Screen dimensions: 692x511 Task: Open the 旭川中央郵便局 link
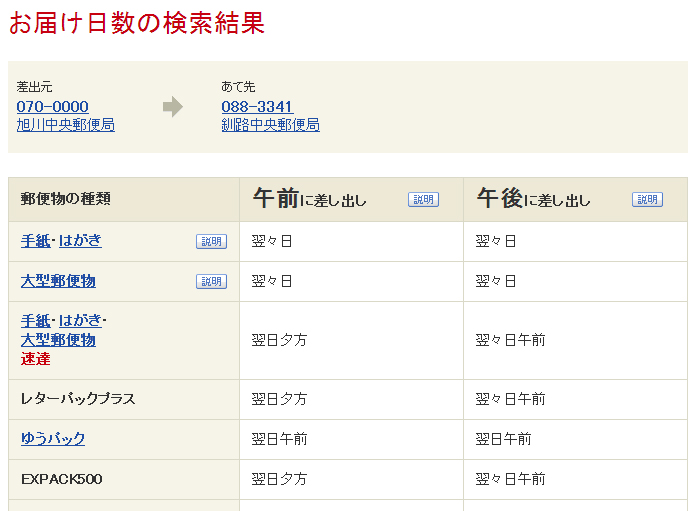66,125
